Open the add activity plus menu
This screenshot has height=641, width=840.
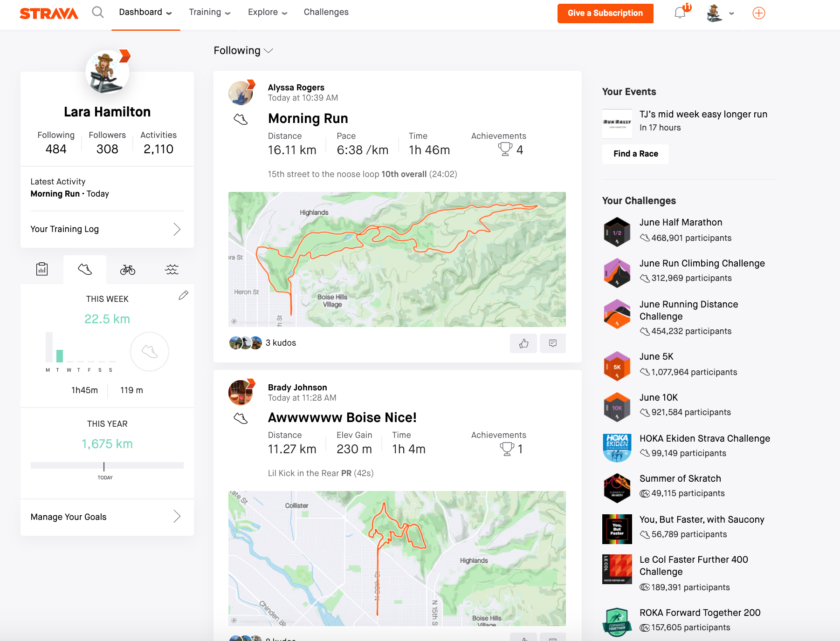(759, 13)
